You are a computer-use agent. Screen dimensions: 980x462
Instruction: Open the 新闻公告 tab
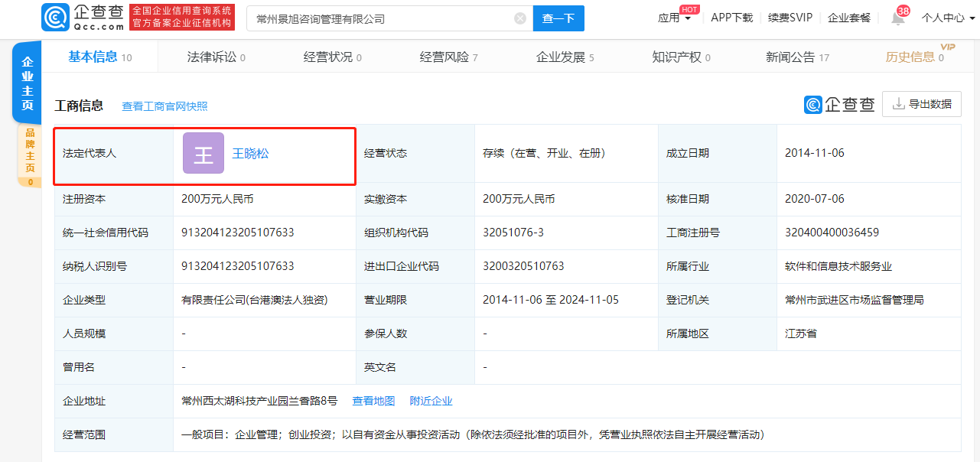coord(791,57)
